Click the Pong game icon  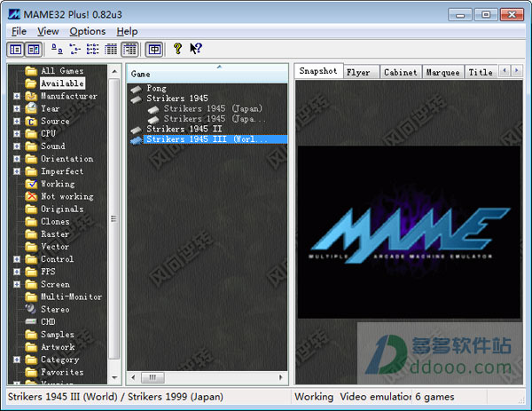[x=137, y=89]
